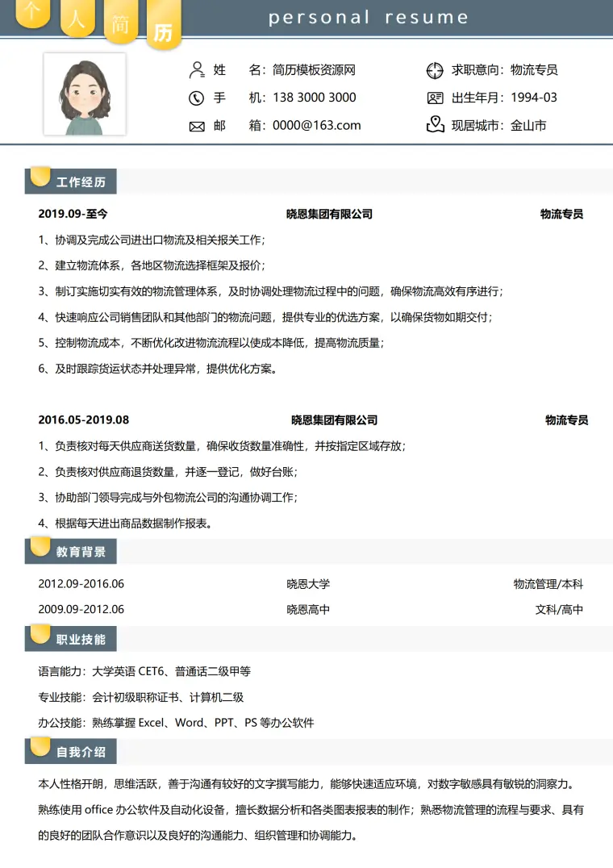Click the personal resume header text
This screenshot has height=868, width=613.
point(369,18)
